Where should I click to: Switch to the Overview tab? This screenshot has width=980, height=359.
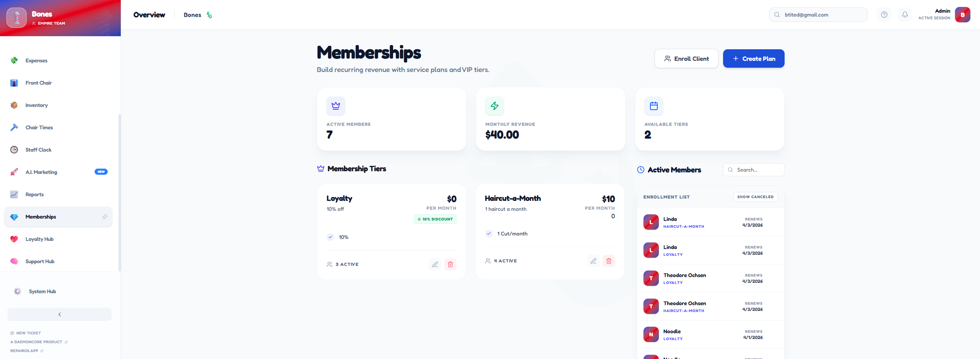pos(149,15)
